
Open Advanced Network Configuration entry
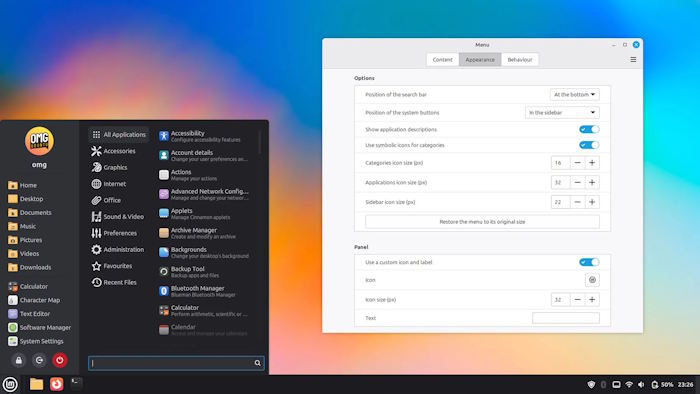tap(204, 194)
